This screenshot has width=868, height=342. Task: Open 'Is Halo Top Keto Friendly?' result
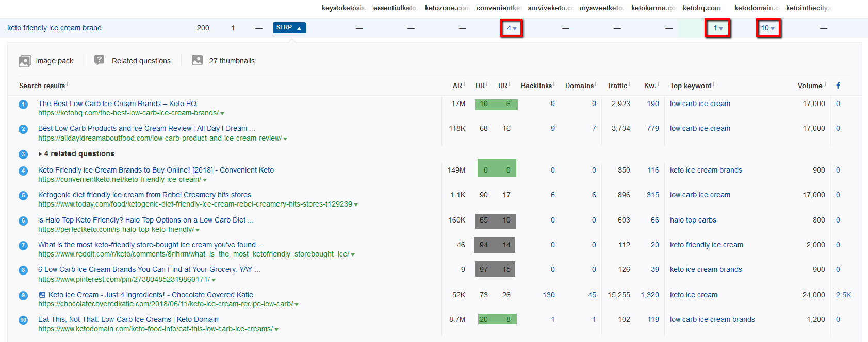coord(145,220)
